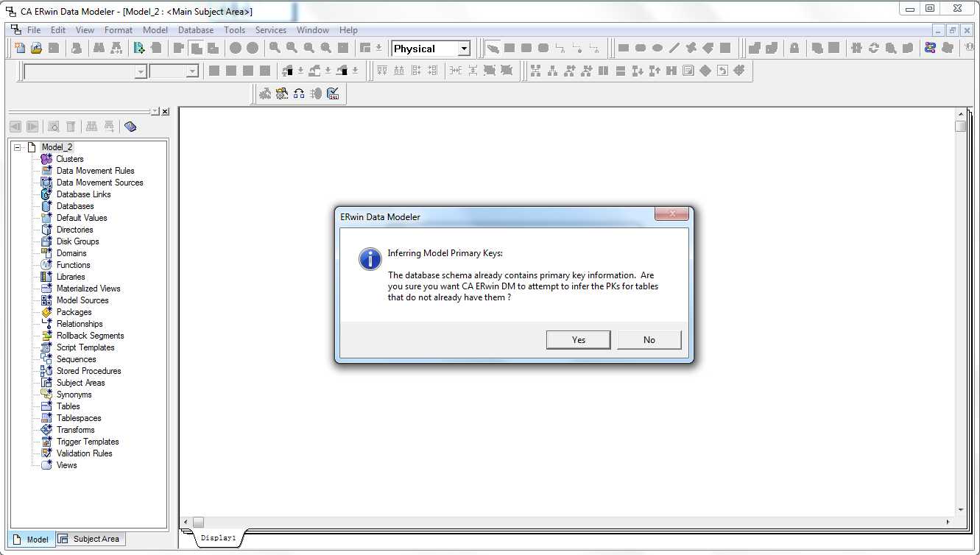
Task: Open the Tools menu
Action: point(235,30)
